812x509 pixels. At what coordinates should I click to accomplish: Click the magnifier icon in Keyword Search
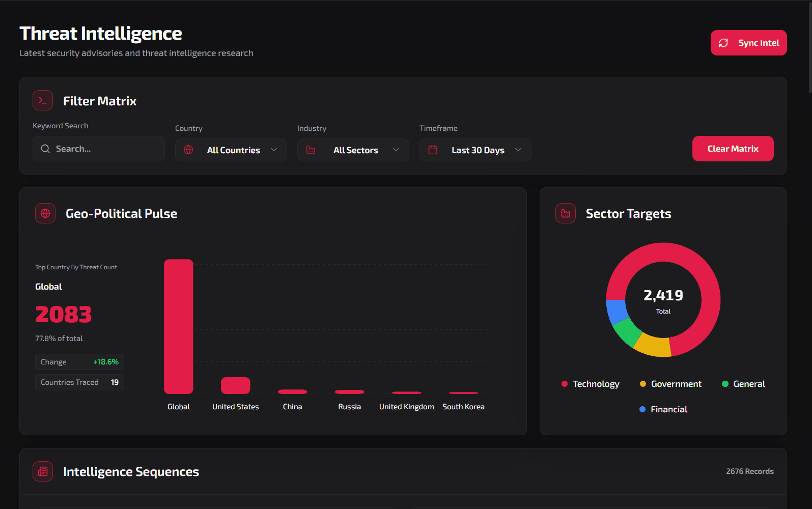(45, 149)
